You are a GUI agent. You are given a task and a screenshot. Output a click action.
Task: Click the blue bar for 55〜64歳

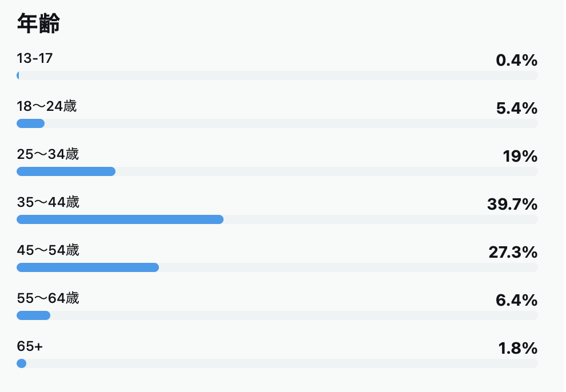(33, 315)
